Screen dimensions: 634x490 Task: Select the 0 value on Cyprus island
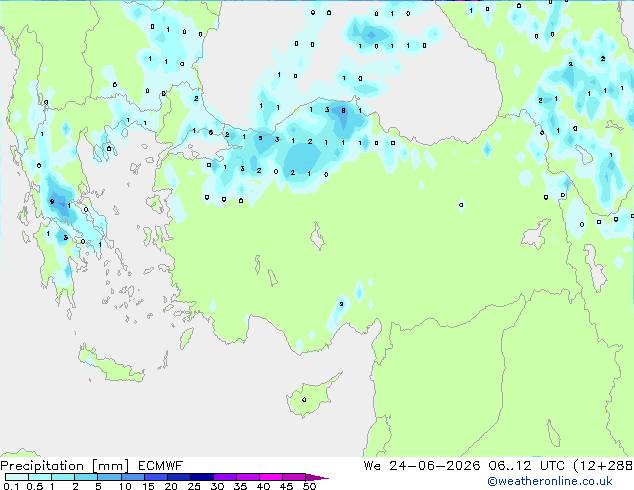tap(304, 399)
